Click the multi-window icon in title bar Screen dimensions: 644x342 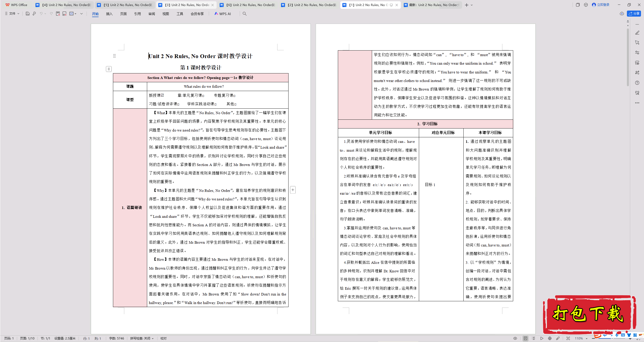(x=578, y=5)
